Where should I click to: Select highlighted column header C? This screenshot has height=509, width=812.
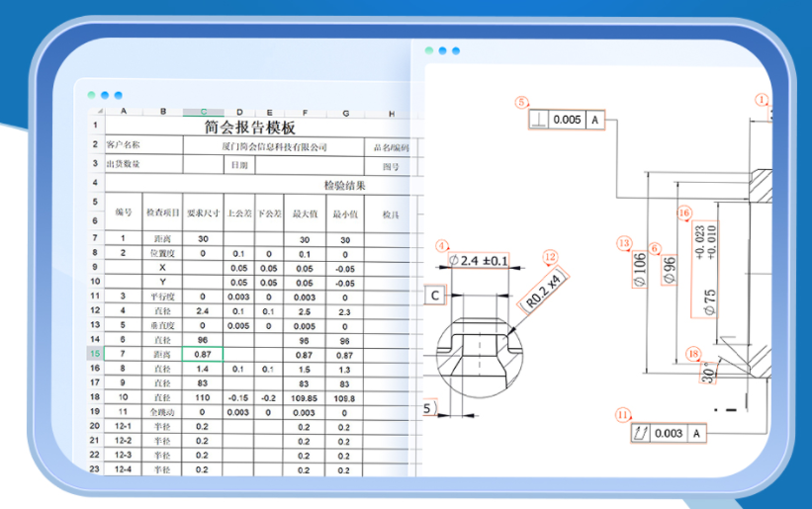click(x=204, y=112)
